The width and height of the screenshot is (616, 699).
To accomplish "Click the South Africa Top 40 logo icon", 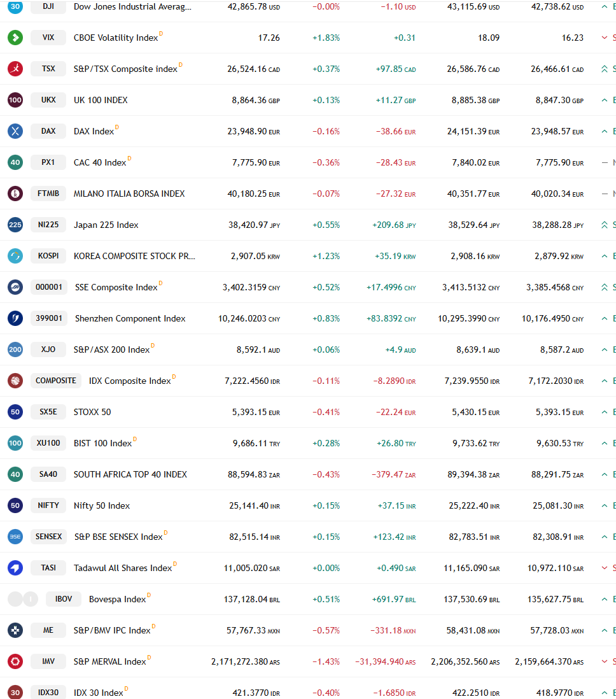I will click(15, 474).
